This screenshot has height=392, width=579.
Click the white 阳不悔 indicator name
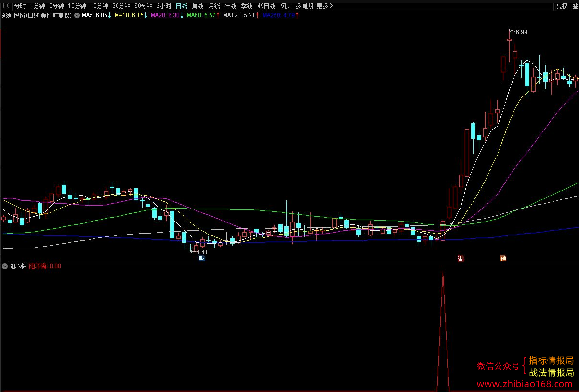pos(18,266)
